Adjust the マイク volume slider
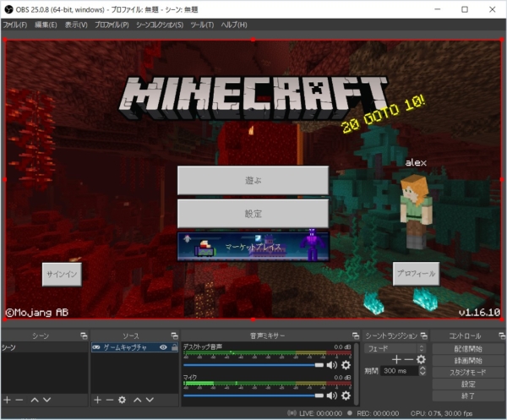This screenshot has height=420, width=507. [x=253, y=395]
